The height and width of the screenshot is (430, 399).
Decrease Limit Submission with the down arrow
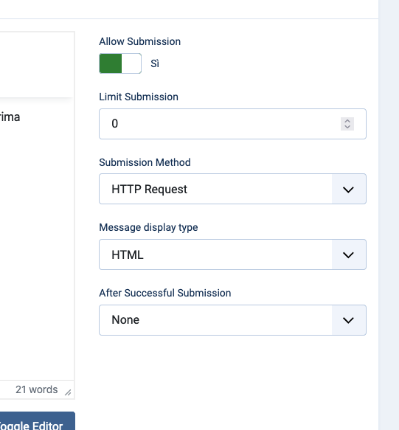click(347, 127)
